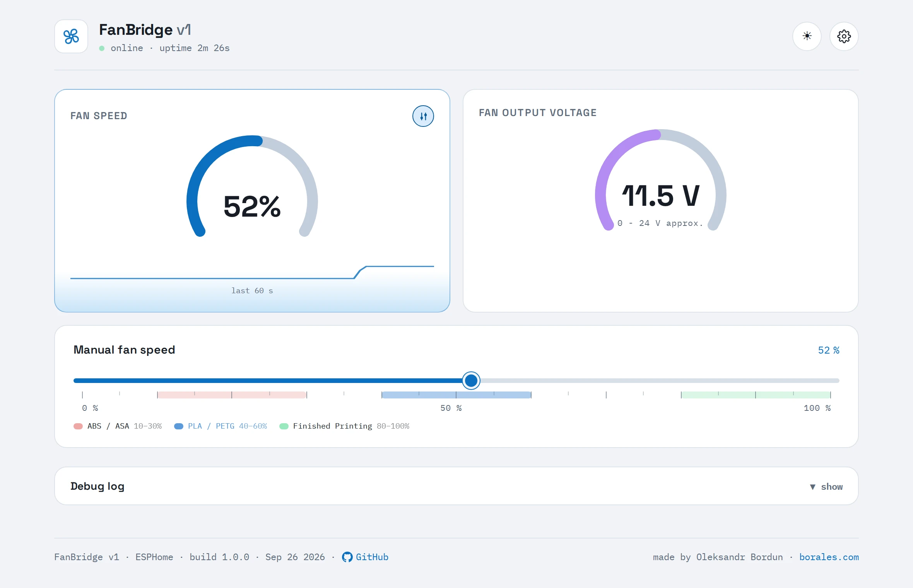
Task: Click the green Finished Printing range band
Action: (x=756, y=395)
